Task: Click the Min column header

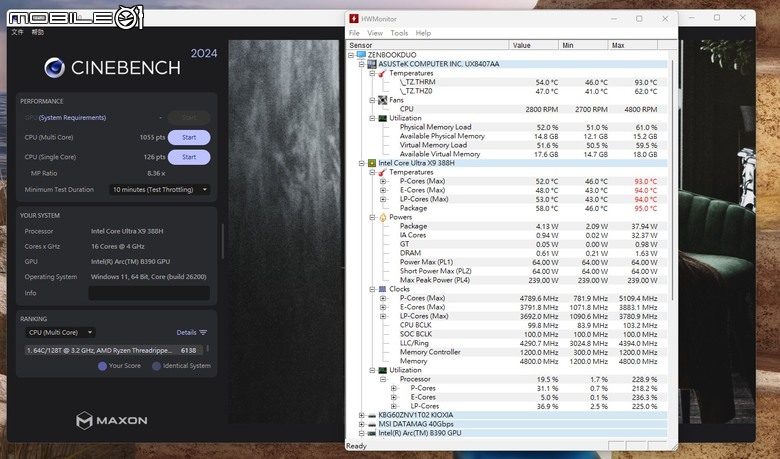Action: (583, 45)
